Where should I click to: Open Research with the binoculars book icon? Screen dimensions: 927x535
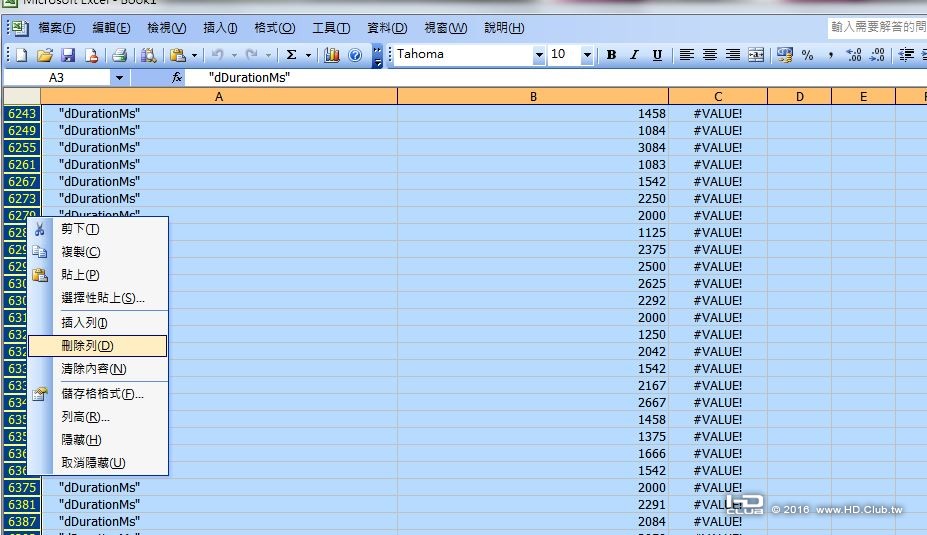tap(148, 55)
